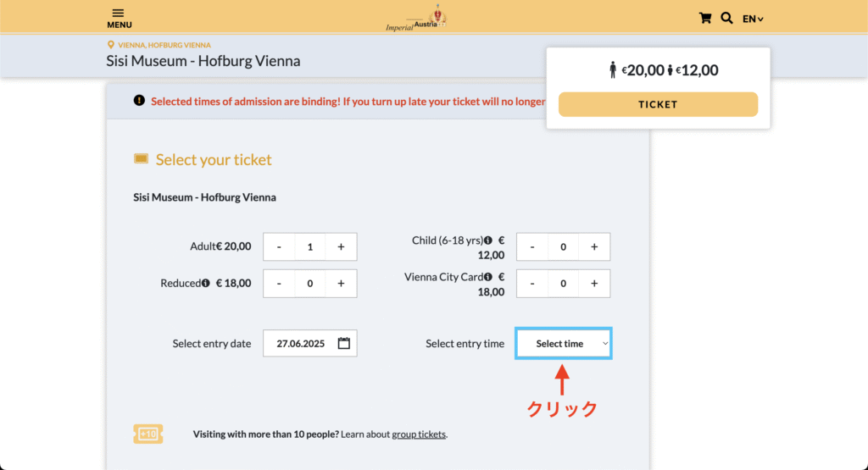This screenshot has width=868, height=470.
Task: Open the calendar date picker icon
Action: [344, 343]
